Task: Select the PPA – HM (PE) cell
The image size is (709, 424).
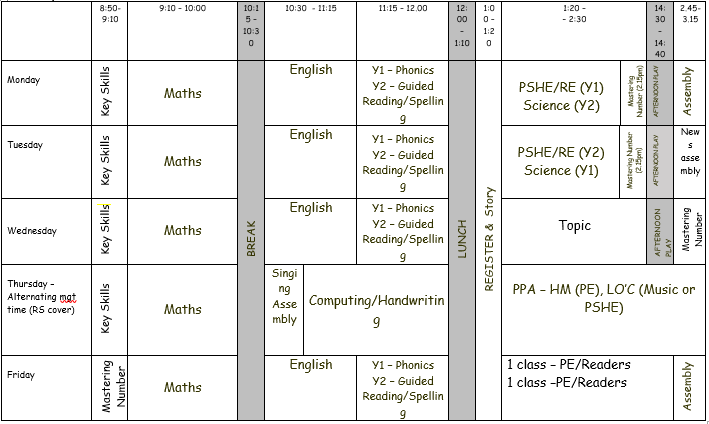Action: [x=603, y=310]
